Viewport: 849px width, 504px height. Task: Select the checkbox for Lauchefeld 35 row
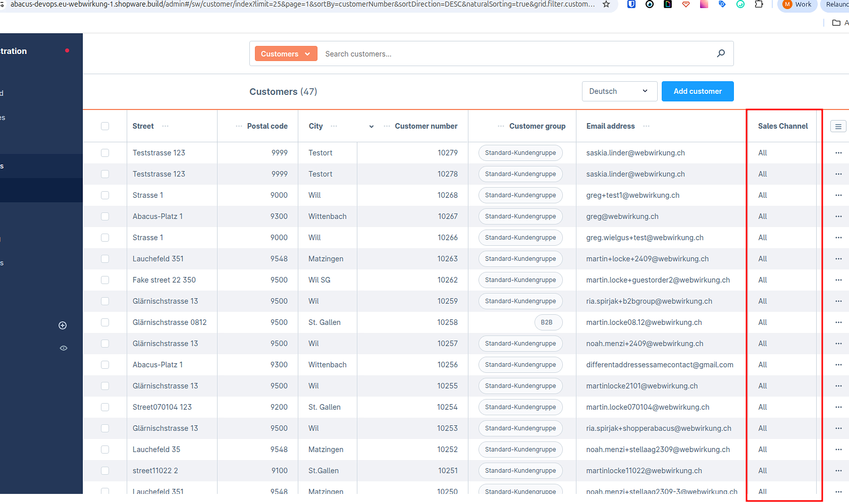point(105,450)
